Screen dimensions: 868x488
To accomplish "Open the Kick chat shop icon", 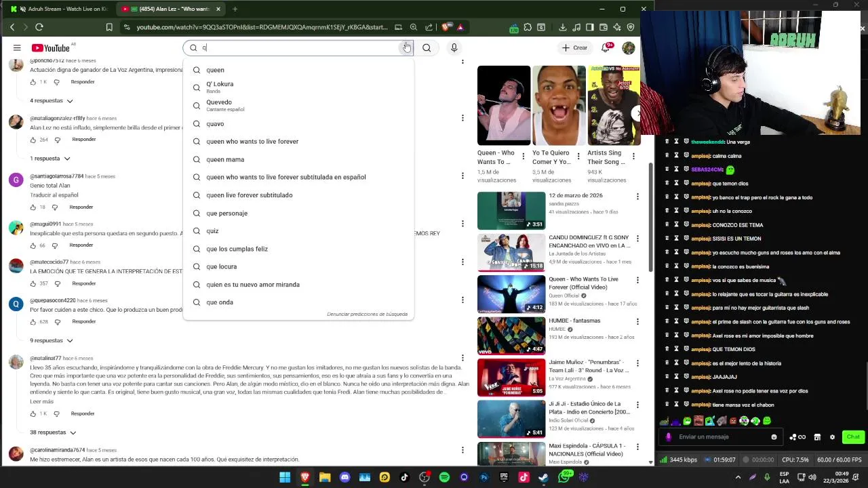I will tap(817, 436).
